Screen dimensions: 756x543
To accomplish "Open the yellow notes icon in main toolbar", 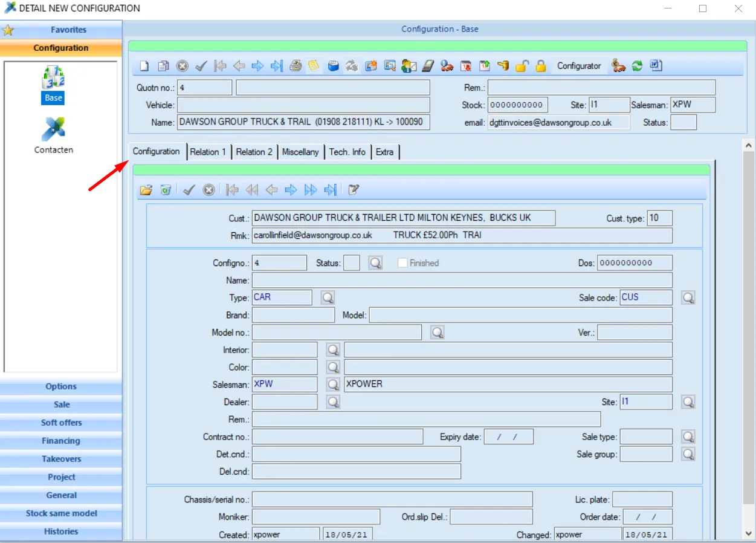I will point(314,66).
